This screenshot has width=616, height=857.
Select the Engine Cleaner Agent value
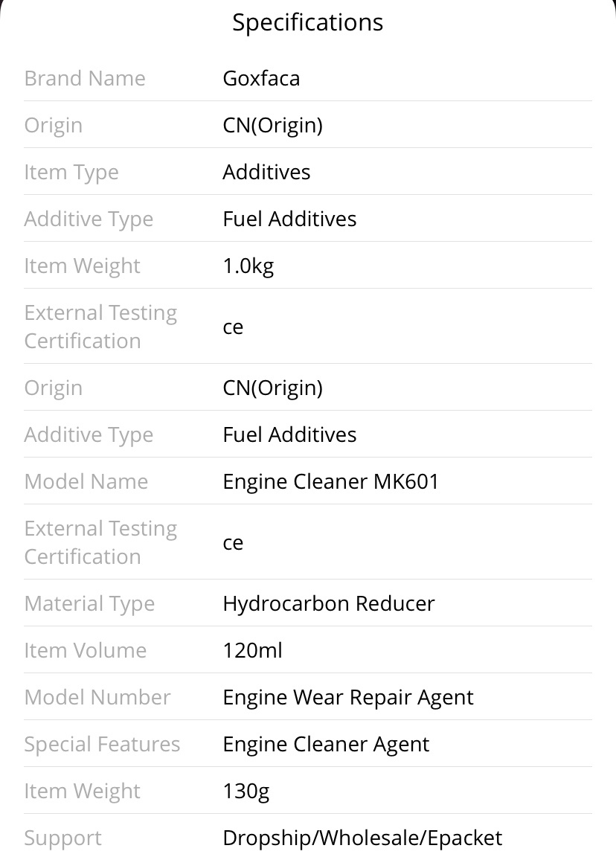326,745
